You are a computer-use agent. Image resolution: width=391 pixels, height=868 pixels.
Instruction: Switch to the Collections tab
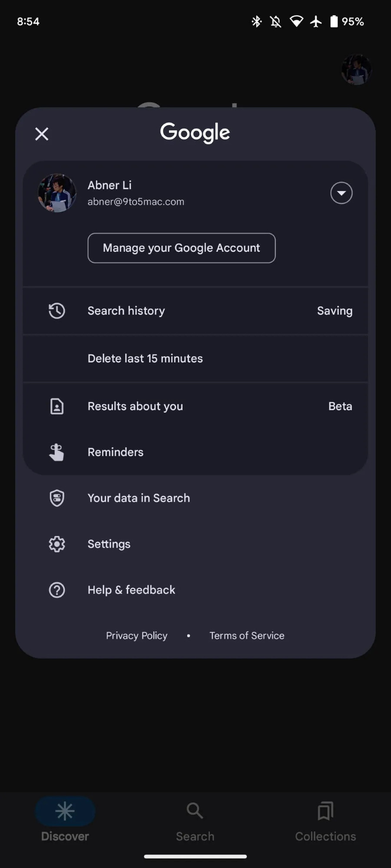click(325, 819)
